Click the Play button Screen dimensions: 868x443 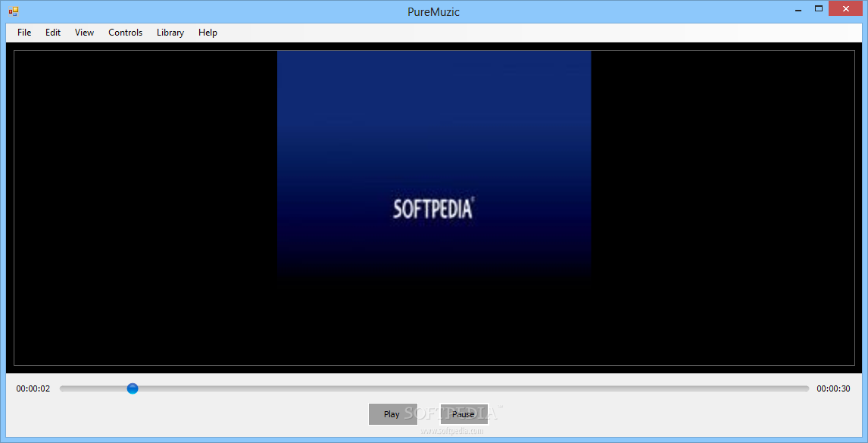(392, 414)
